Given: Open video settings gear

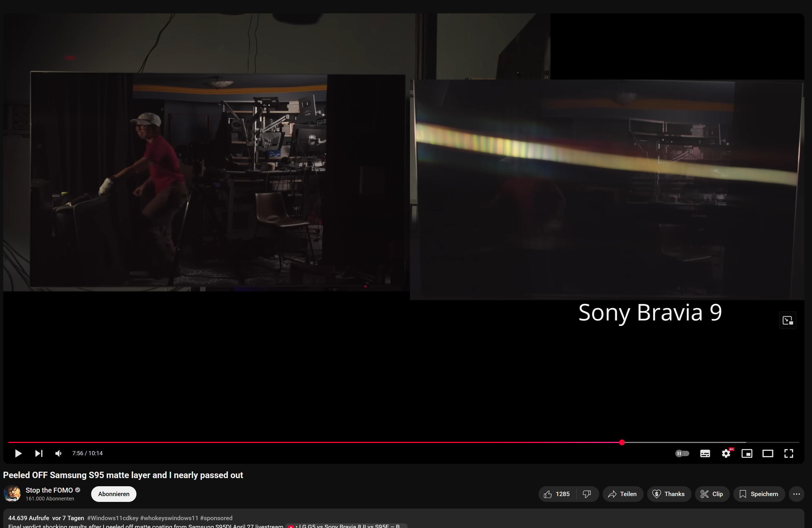Looking at the screenshot, I should click(726, 453).
